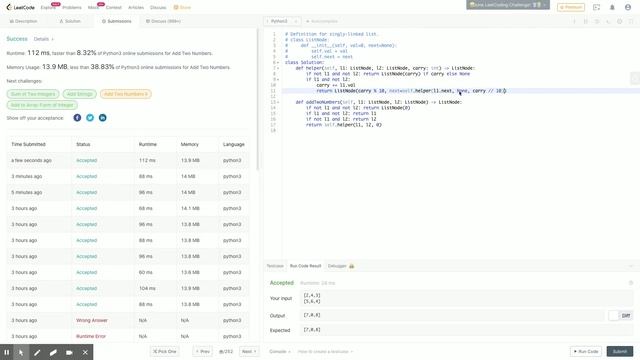This screenshot has width=640, height=360.
Task: Open the 60 ms Accepted submission
Action: [87, 272]
